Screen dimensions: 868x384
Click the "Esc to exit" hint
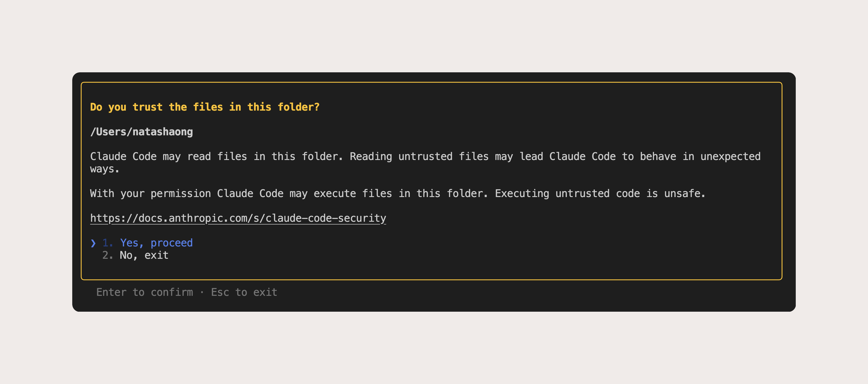(x=244, y=292)
